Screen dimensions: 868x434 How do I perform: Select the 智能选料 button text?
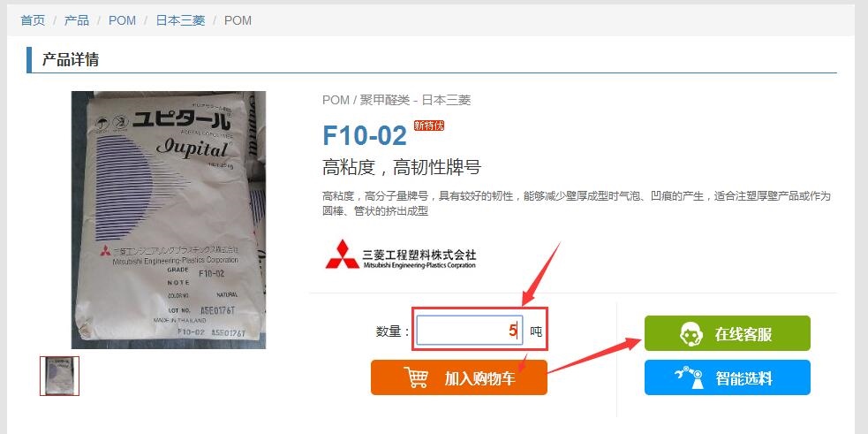tap(744, 378)
